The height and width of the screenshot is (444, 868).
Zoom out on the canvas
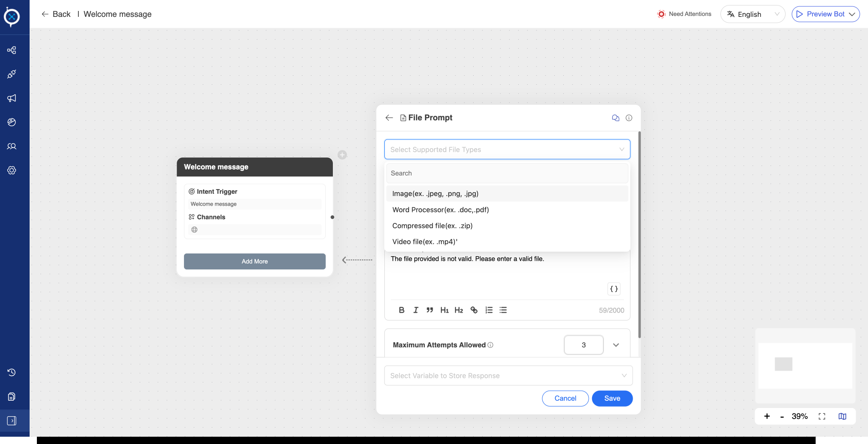coord(782,417)
